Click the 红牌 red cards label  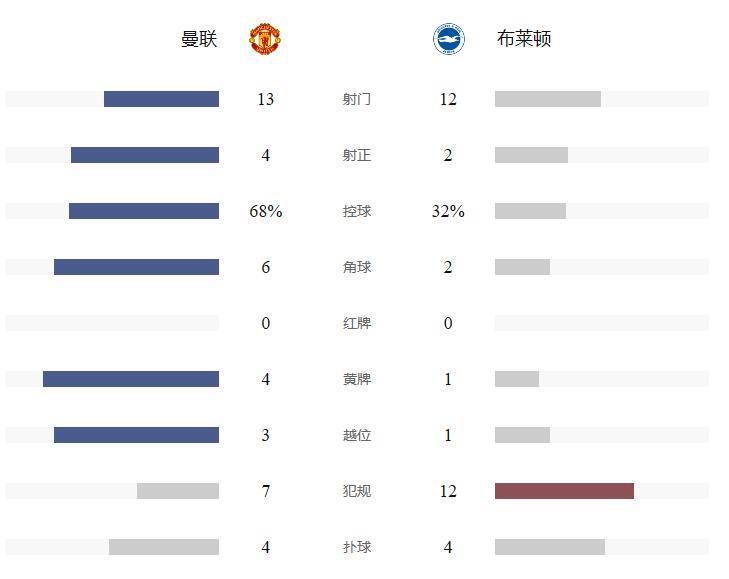(357, 323)
